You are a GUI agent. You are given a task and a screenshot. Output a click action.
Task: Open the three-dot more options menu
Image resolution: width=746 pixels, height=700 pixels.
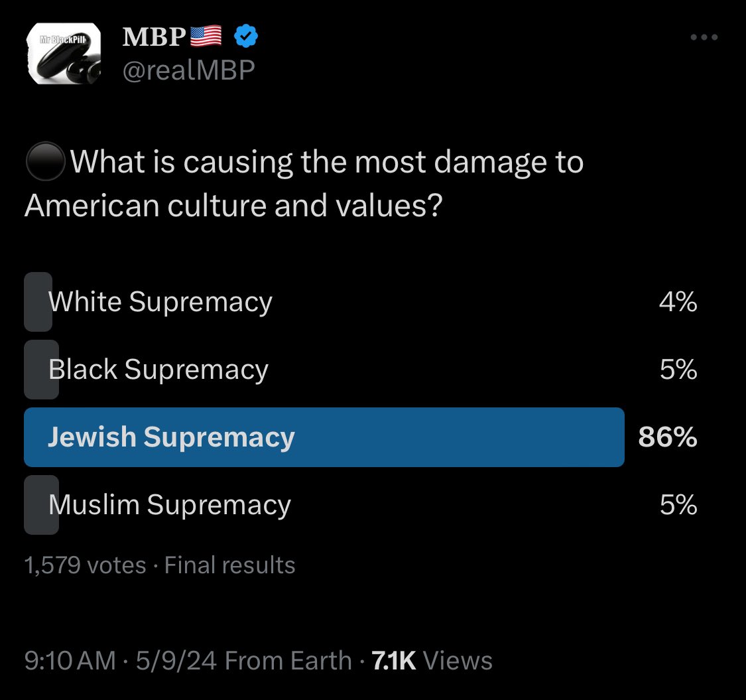click(x=704, y=38)
